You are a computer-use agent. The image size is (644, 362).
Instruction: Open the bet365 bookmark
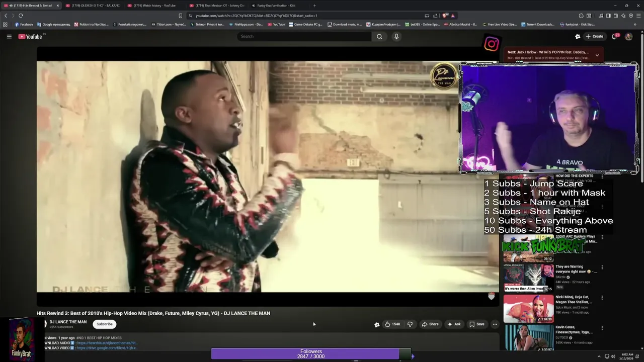click(x=423, y=24)
